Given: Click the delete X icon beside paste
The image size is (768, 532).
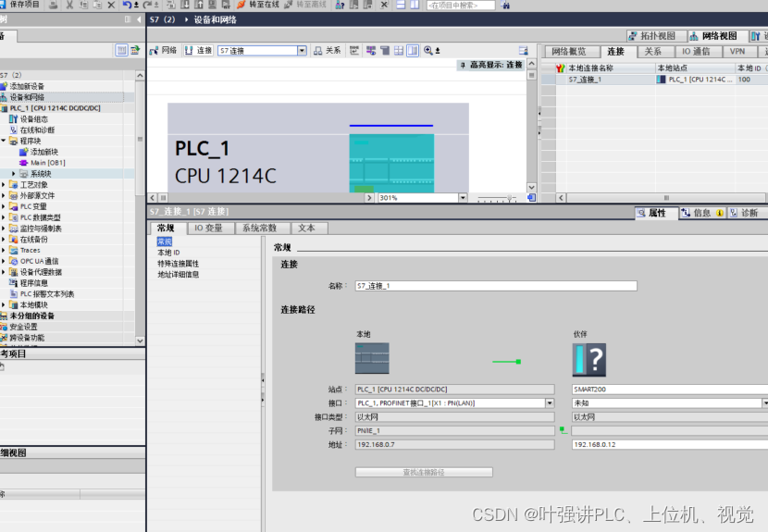Looking at the screenshot, I should [111, 5].
